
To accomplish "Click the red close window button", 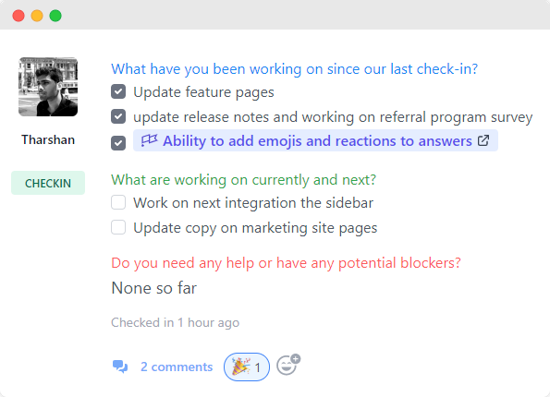I will [x=19, y=16].
